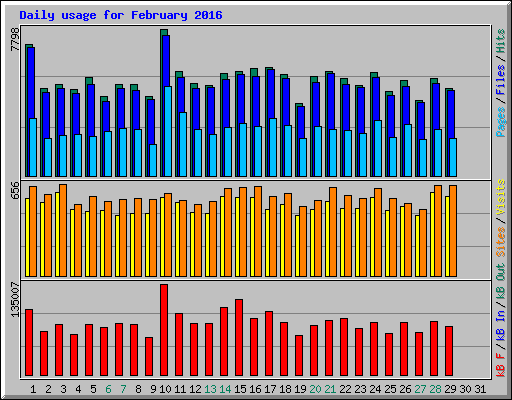Click the green weekend day label "21"
Viewport: 512px width, 400px height.
tap(330, 389)
